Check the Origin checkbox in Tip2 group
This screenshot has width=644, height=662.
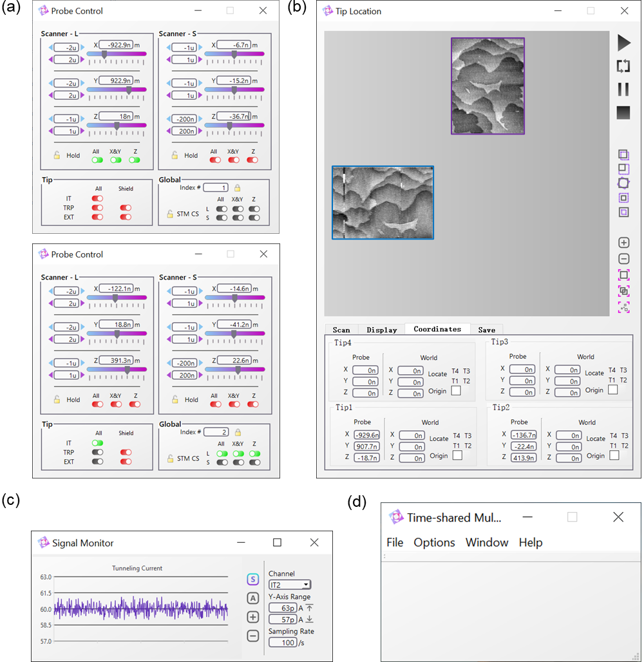(x=614, y=455)
